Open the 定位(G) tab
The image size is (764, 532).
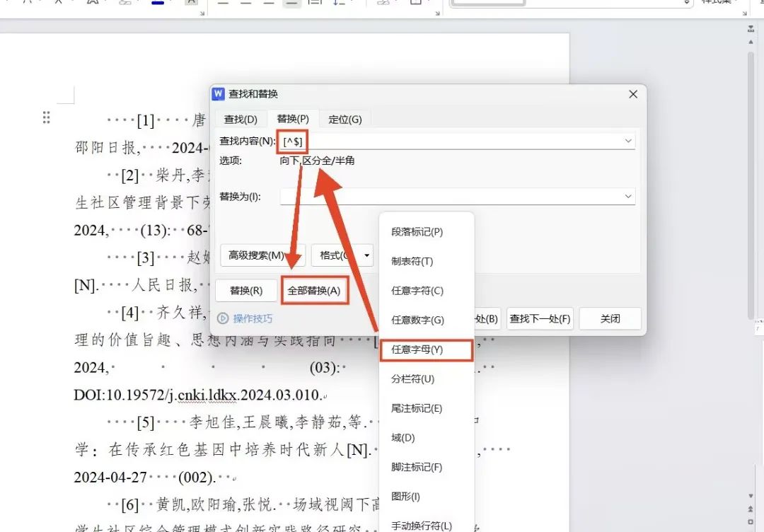pyautogui.click(x=345, y=120)
